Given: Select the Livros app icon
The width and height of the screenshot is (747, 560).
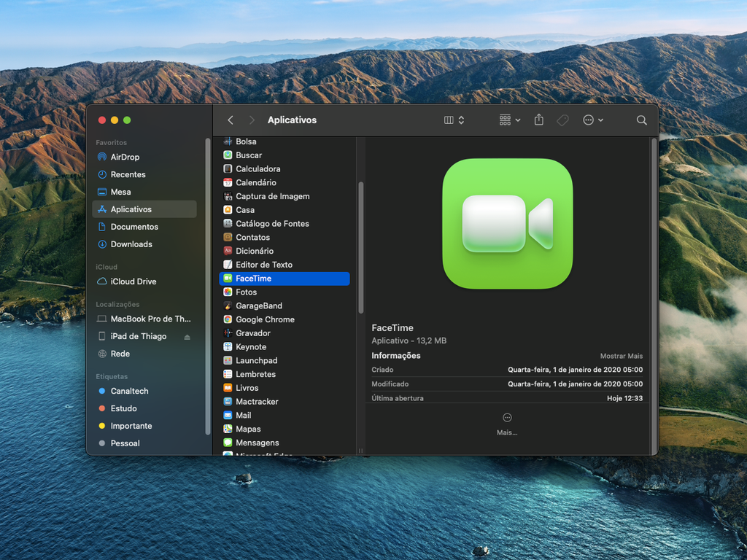Looking at the screenshot, I should 228,388.
